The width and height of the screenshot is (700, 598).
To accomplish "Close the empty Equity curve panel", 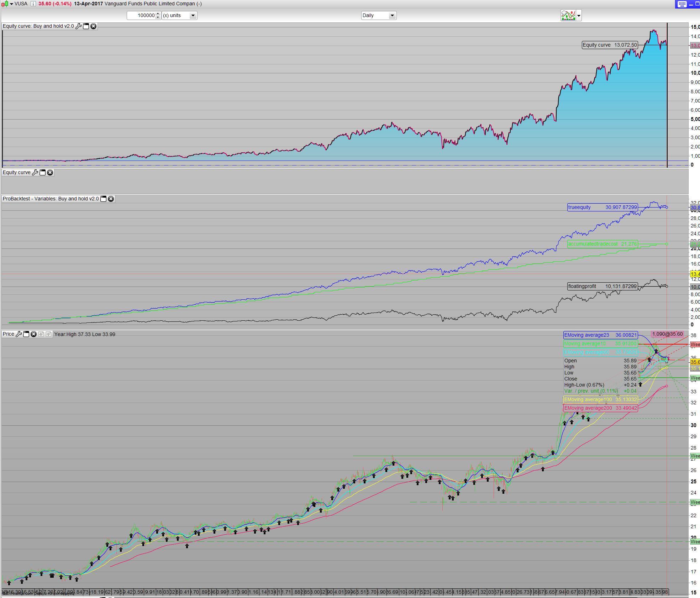I will pos(50,172).
